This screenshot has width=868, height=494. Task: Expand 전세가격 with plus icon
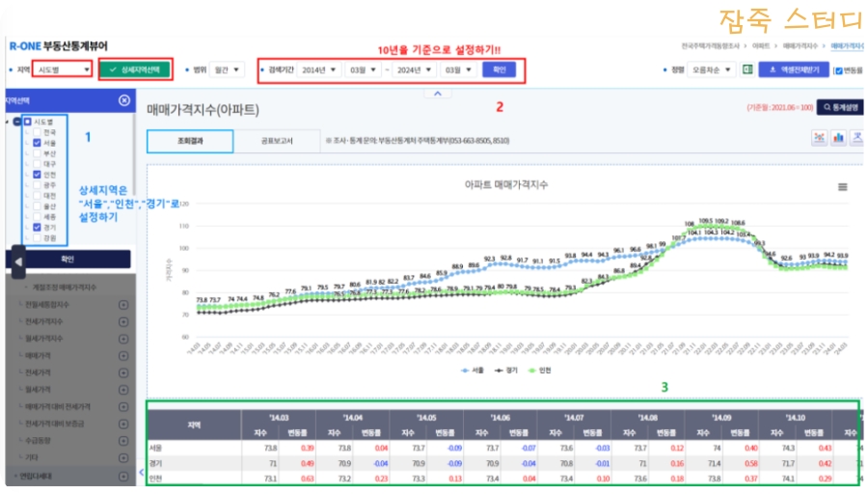point(123,372)
